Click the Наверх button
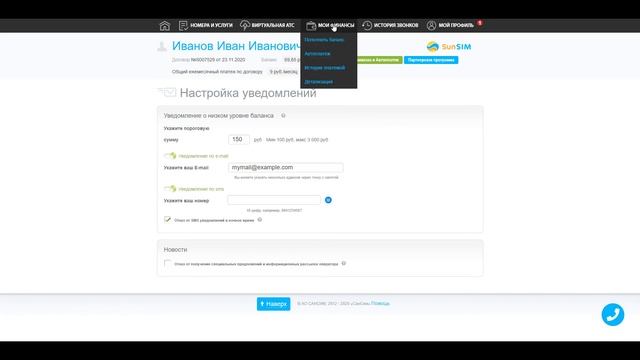 [273, 304]
